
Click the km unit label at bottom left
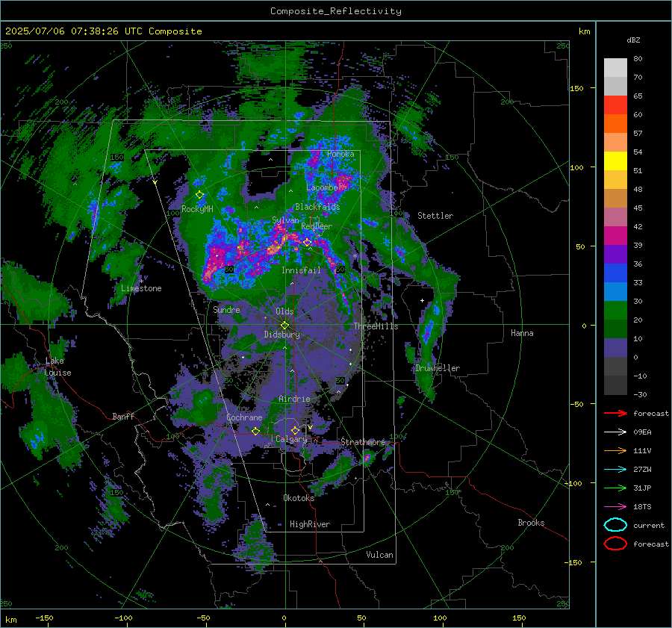click(10, 620)
